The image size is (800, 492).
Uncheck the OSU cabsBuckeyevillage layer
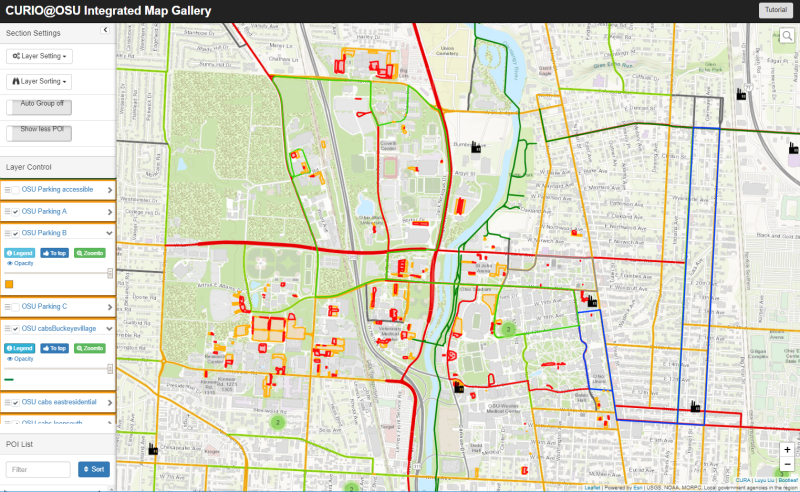pyautogui.click(x=16, y=329)
